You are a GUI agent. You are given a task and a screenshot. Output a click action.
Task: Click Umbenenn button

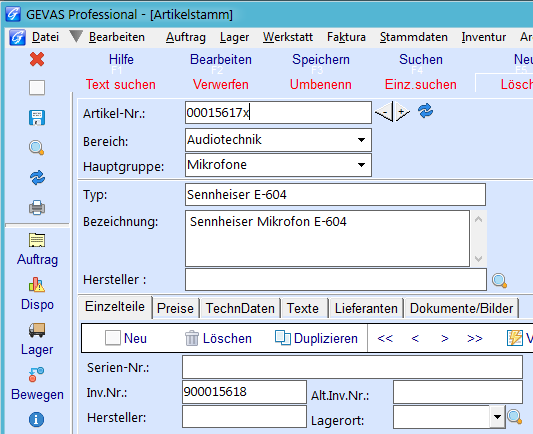[321, 84]
